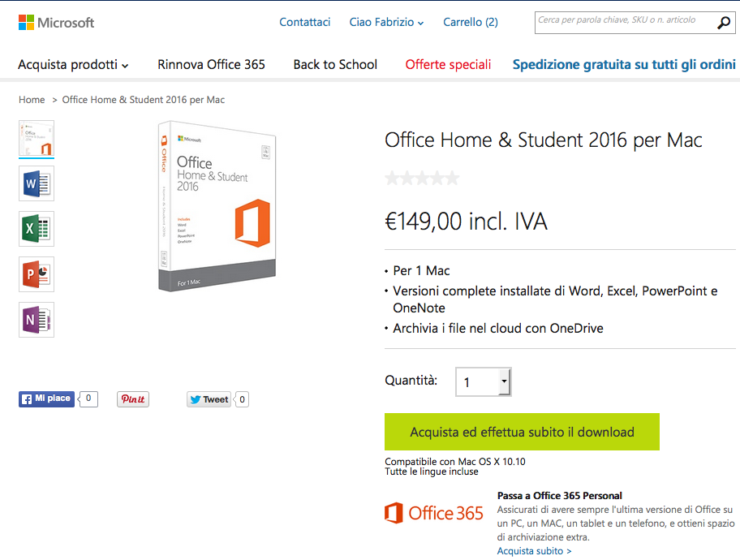Open the Carrello (2) link
The height and width of the screenshot is (560, 740).
click(471, 22)
